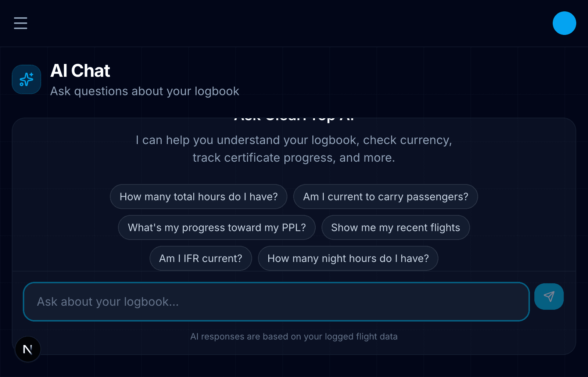The width and height of the screenshot is (588, 377).
Task: Open the hamburger navigation menu
Action: [x=20, y=23]
